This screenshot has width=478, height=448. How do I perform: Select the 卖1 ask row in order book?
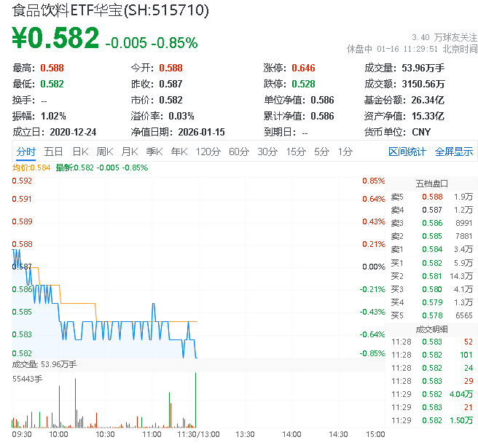(431, 249)
